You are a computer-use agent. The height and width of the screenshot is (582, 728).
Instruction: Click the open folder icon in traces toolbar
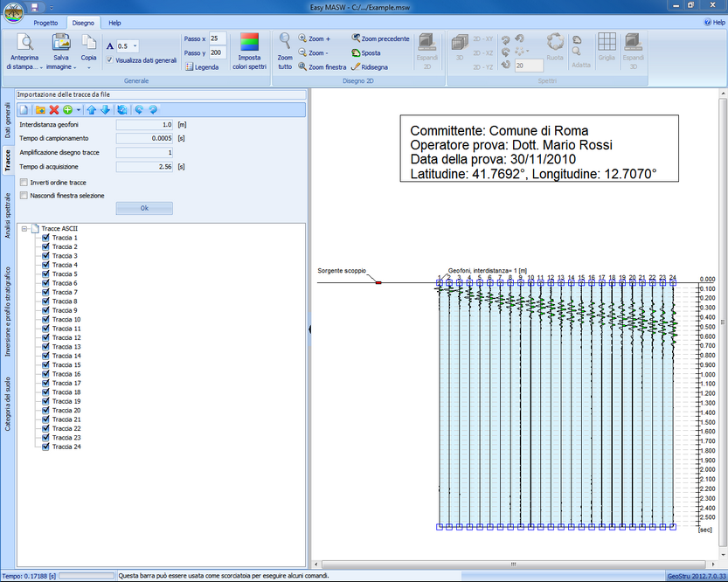click(40, 110)
